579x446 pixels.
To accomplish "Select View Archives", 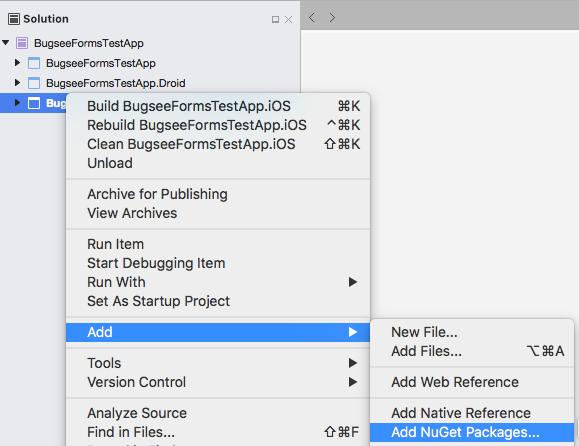I will (218, 213).
